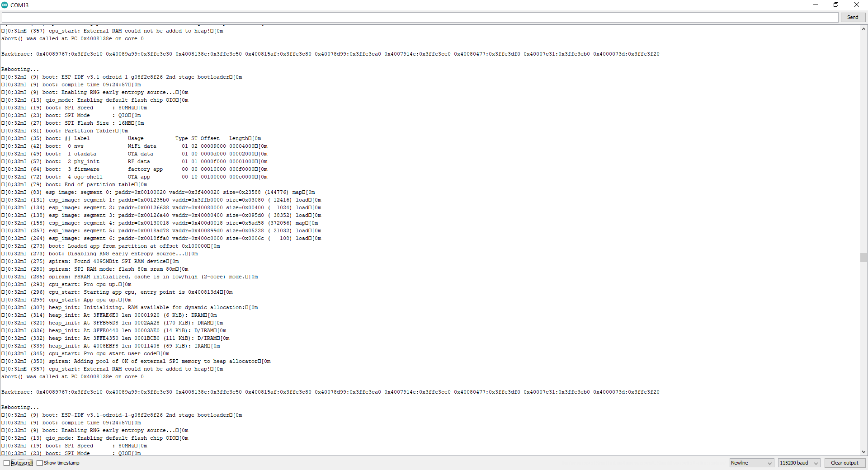Toggle Show timestamp checkbox

click(x=40, y=463)
